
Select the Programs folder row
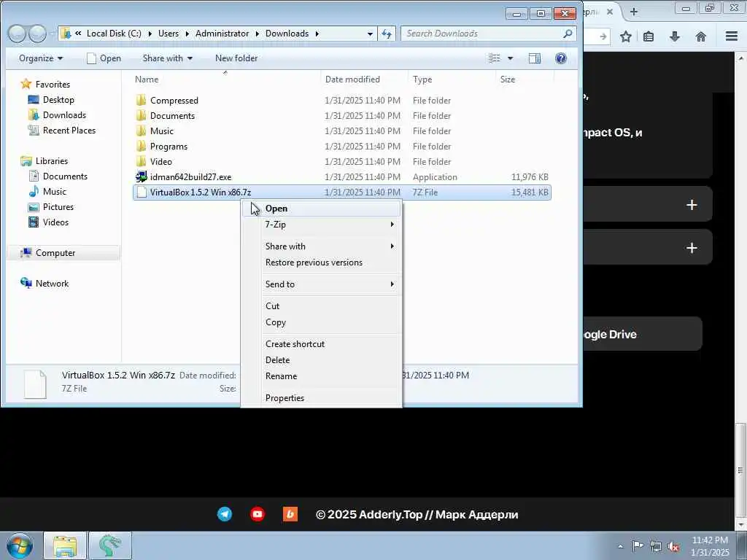click(x=341, y=146)
